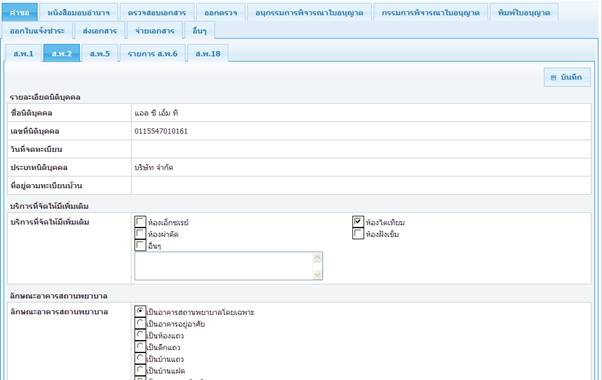Uncheck the ห้องไตเทียม checkbox
602x380 pixels.
point(358,222)
